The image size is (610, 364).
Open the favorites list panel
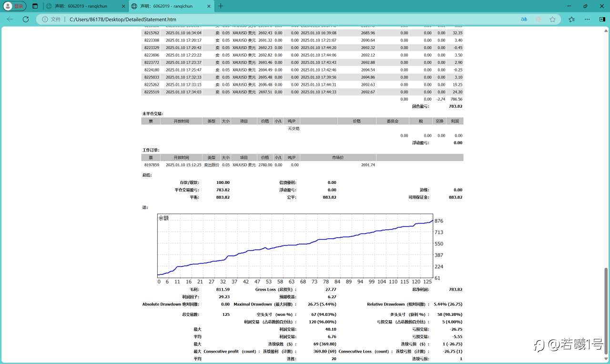[x=571, y=20]
